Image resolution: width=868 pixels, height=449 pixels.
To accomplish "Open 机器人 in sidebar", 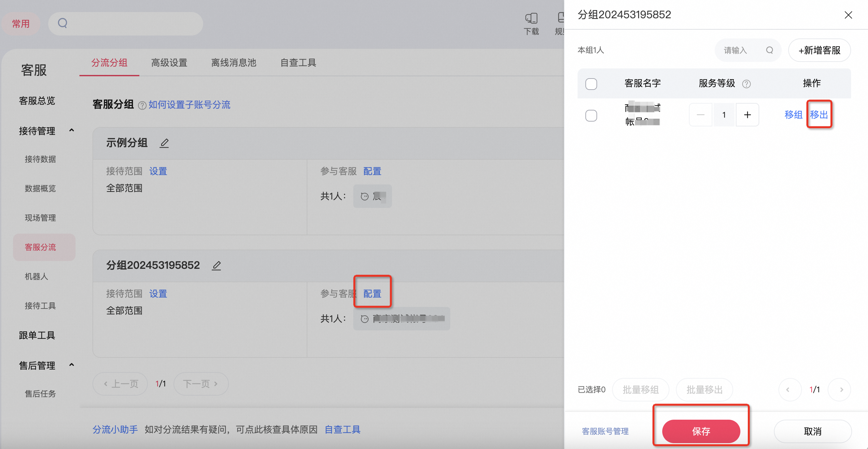I will [36, 277].
